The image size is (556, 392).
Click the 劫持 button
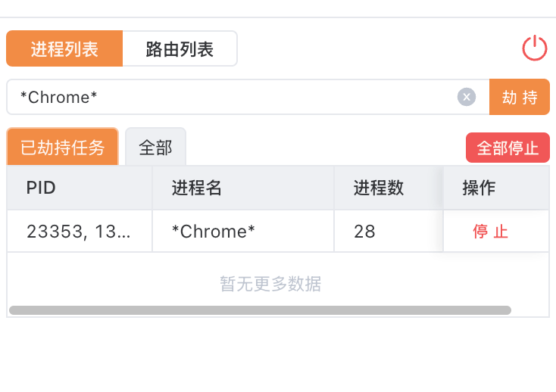click(x=520, y=97)
